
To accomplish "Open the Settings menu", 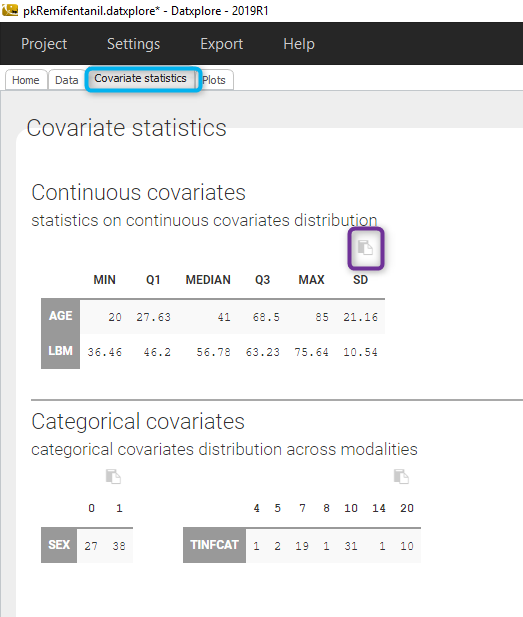I will [x=133, y=44].
